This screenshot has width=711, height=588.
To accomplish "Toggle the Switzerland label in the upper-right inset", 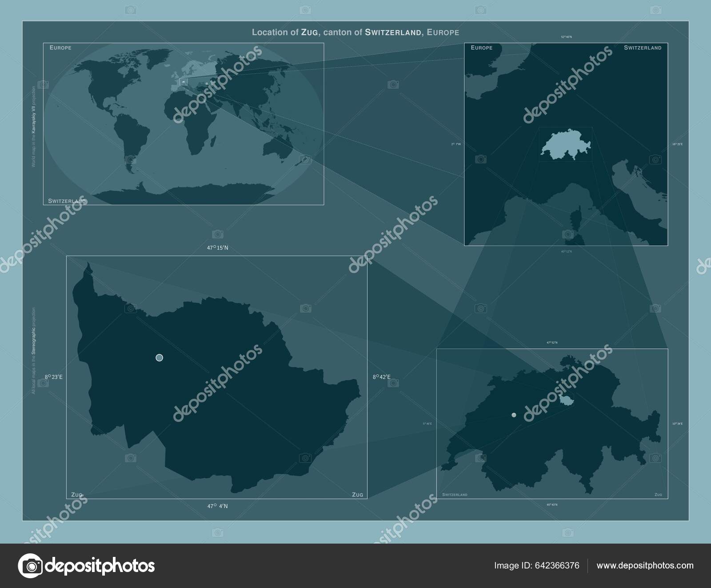I will point(643,48).
